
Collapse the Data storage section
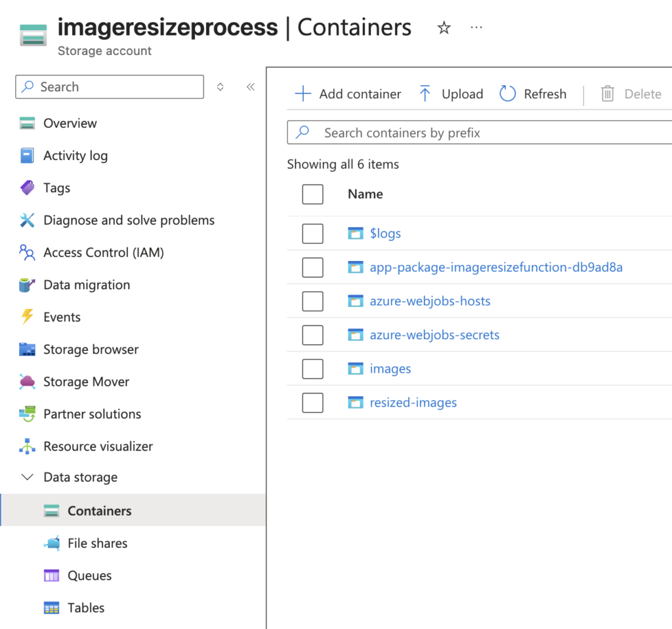tap(28, 477)
